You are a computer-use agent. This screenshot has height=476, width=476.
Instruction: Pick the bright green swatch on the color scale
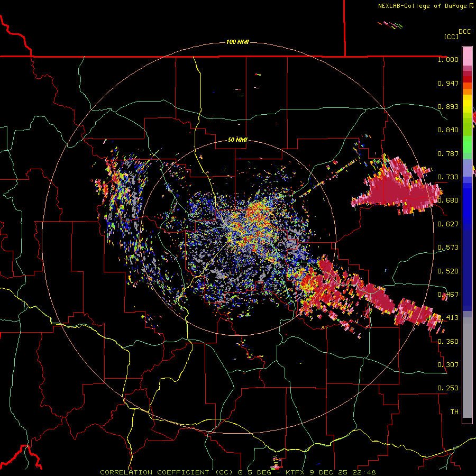(x=467, y=144)
